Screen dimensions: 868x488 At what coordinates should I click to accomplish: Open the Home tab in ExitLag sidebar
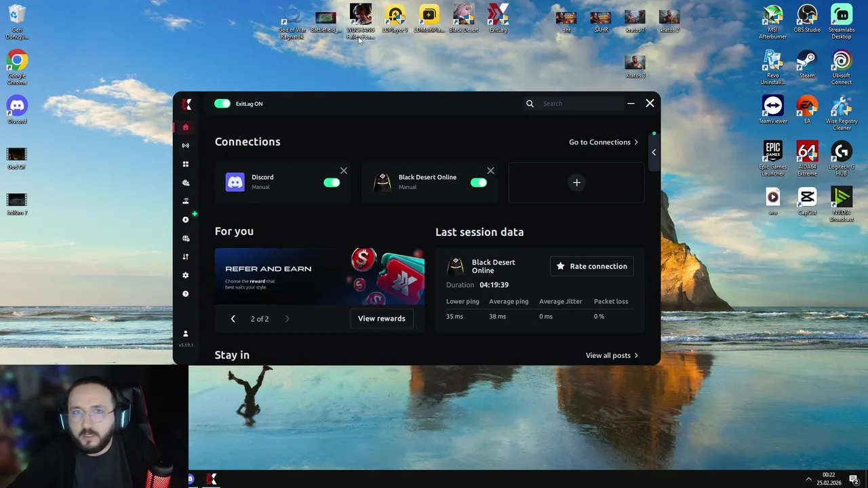pos(185,127)
